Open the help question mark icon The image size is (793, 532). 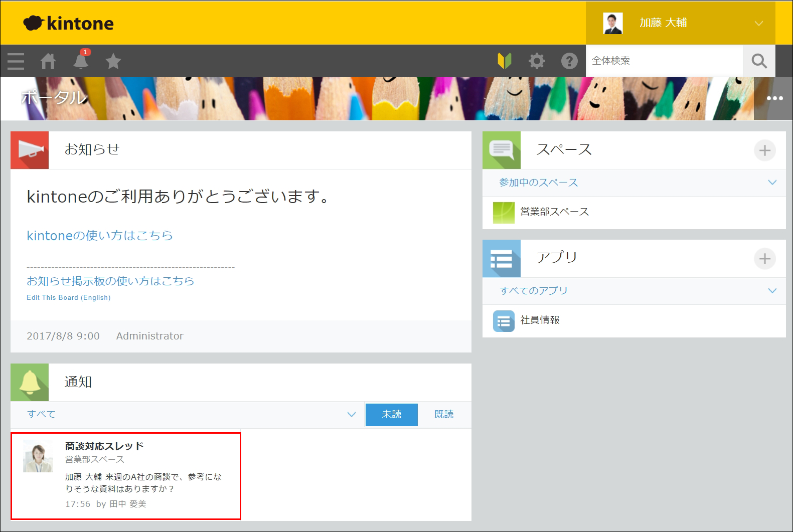(569, 61)
